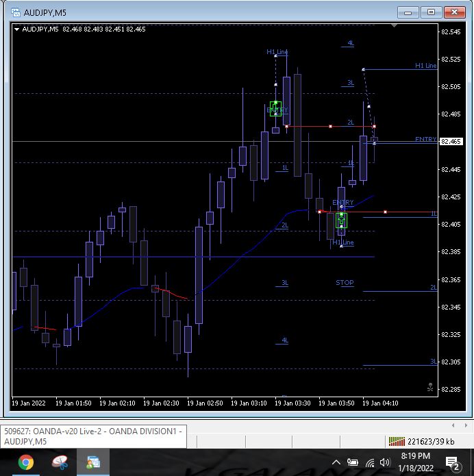
Task: Select the handle at right H1 Line start
Action: (x=363, y=70)
